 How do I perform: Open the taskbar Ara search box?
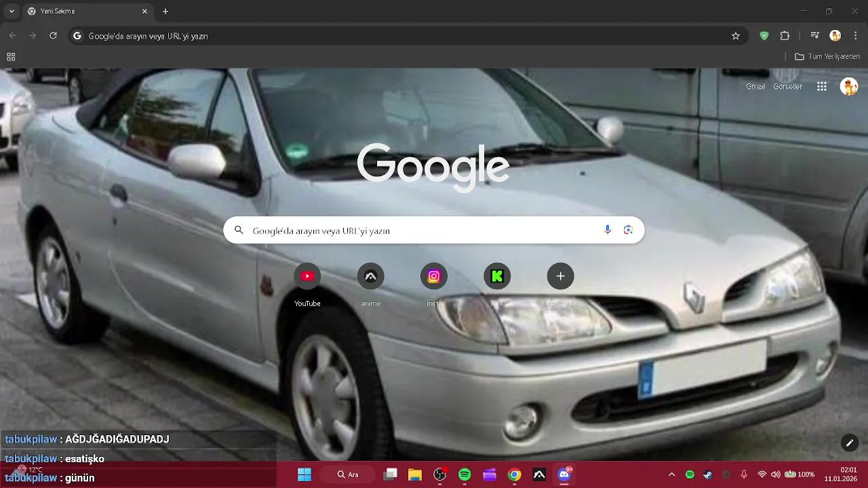348,474
